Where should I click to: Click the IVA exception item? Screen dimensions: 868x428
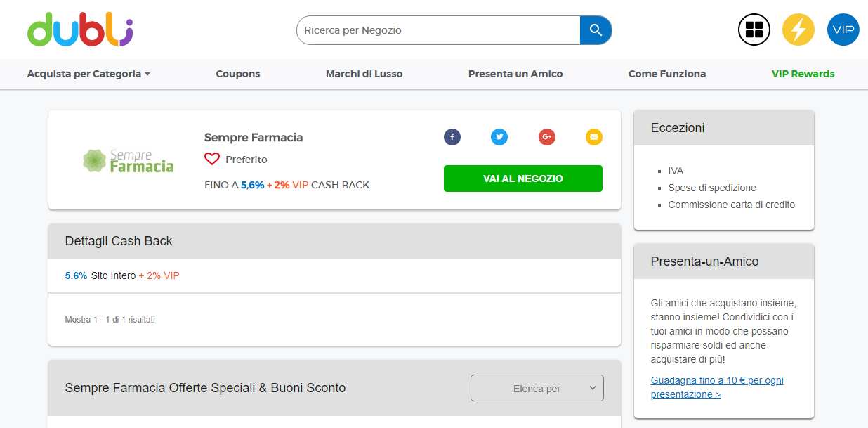676,171
